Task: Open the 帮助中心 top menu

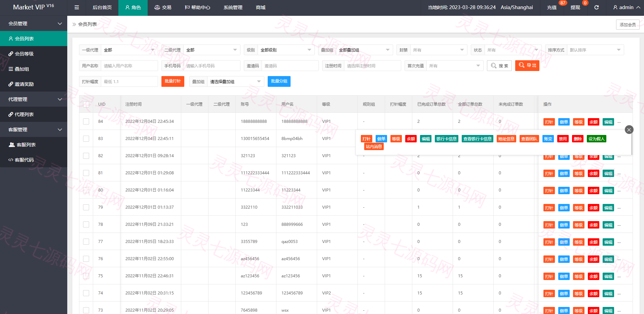Action: pyautogui.click(x=197, y=7)
